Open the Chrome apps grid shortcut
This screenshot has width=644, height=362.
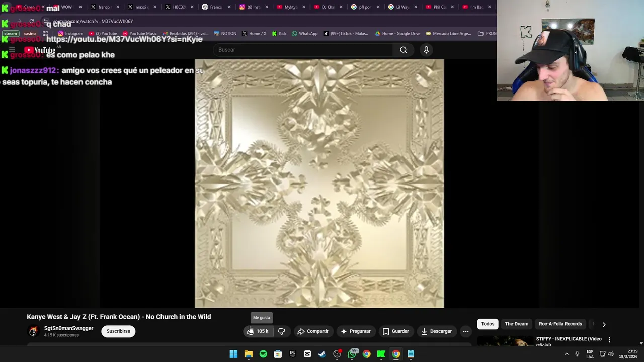(x=45, y=34)
